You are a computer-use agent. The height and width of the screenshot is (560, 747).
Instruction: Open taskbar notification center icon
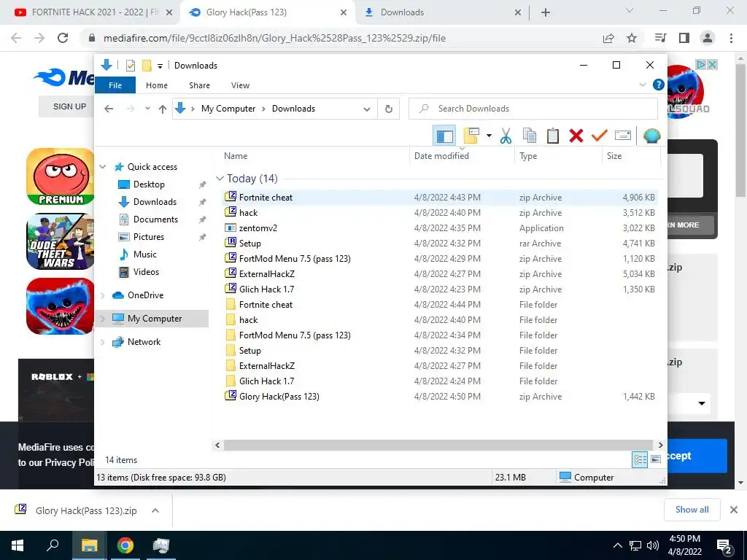coord(724,546)
